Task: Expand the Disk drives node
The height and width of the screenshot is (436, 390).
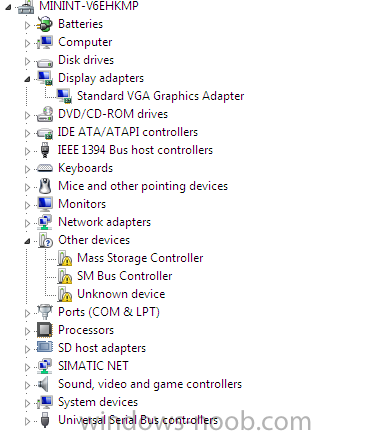Action: point(27,61)
